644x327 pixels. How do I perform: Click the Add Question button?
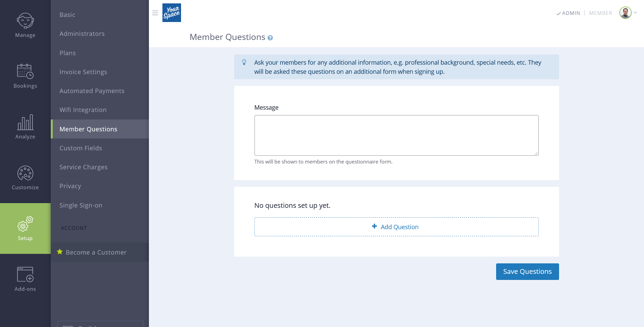coord(396,227)
